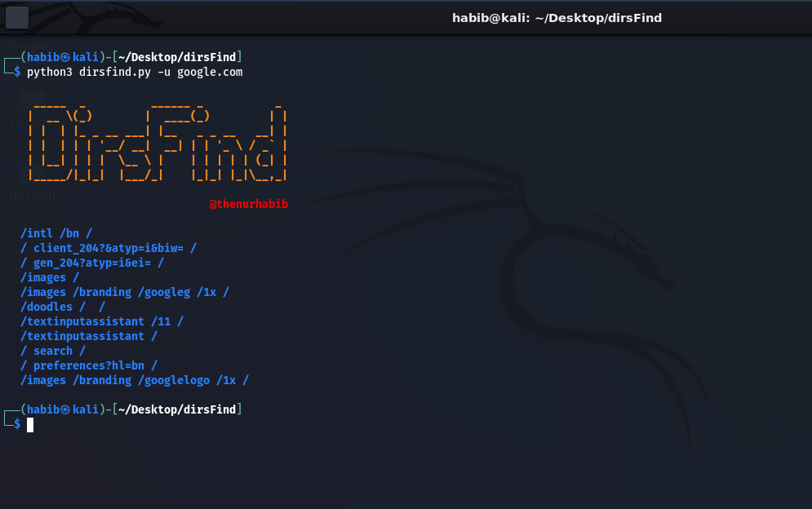Click the orange DirsFind ASCII banner

(x=158, y=143)
